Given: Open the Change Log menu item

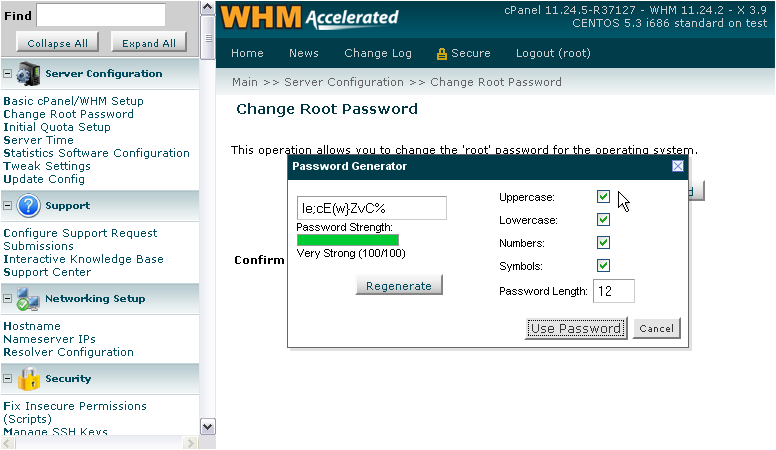Looking at the screenshot, I should point(377,53).
